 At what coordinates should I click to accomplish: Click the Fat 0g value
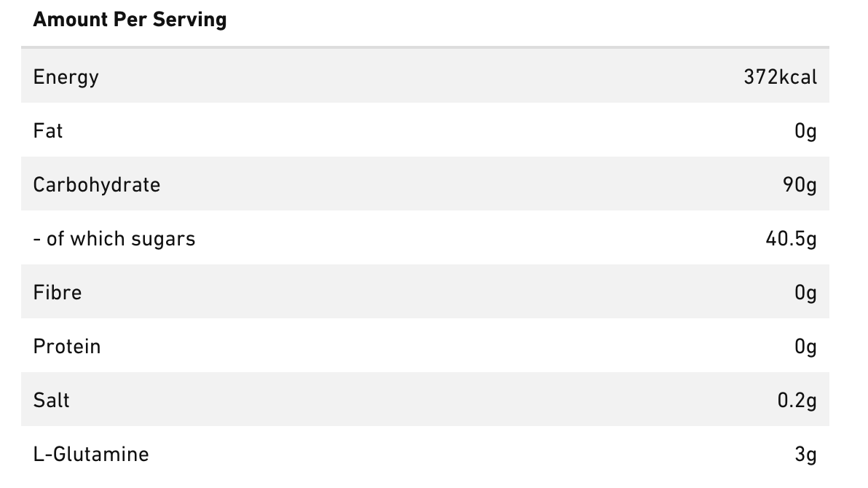805,131
